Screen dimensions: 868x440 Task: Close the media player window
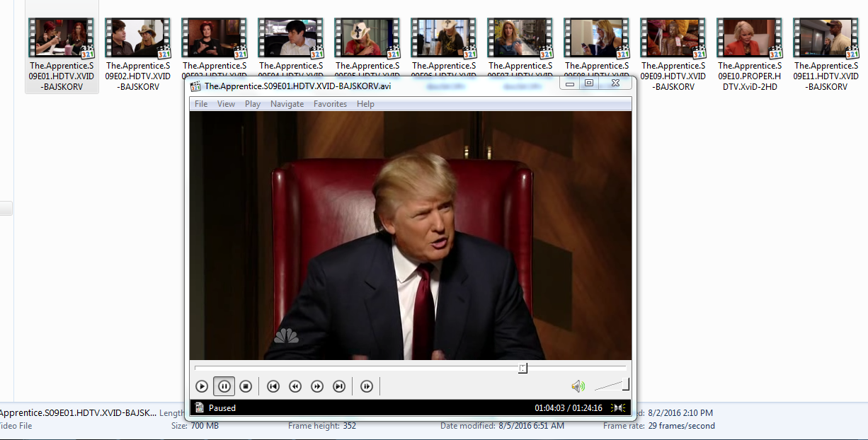(x=615, y=83)
